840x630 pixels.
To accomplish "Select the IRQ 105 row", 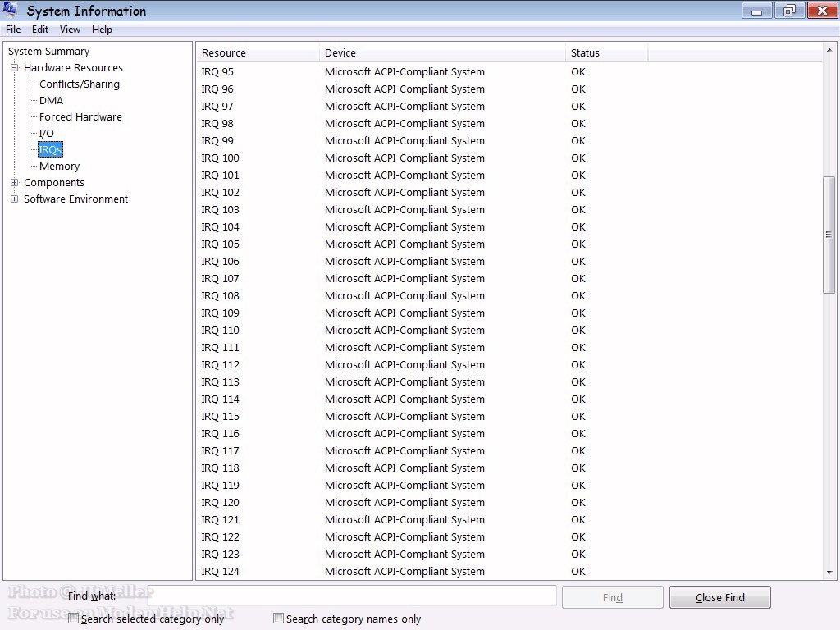I will (x=509, y=244).
